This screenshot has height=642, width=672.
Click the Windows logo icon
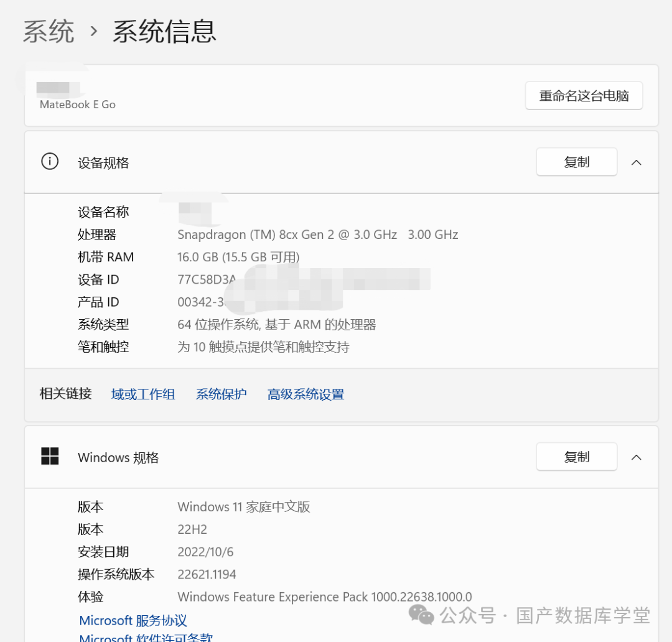tap(50, 457)
